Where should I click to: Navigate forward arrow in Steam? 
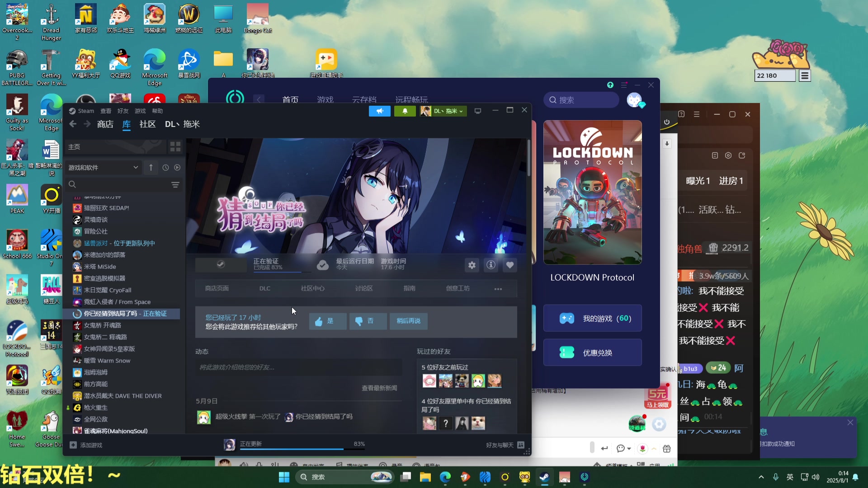tap(87, 124)
